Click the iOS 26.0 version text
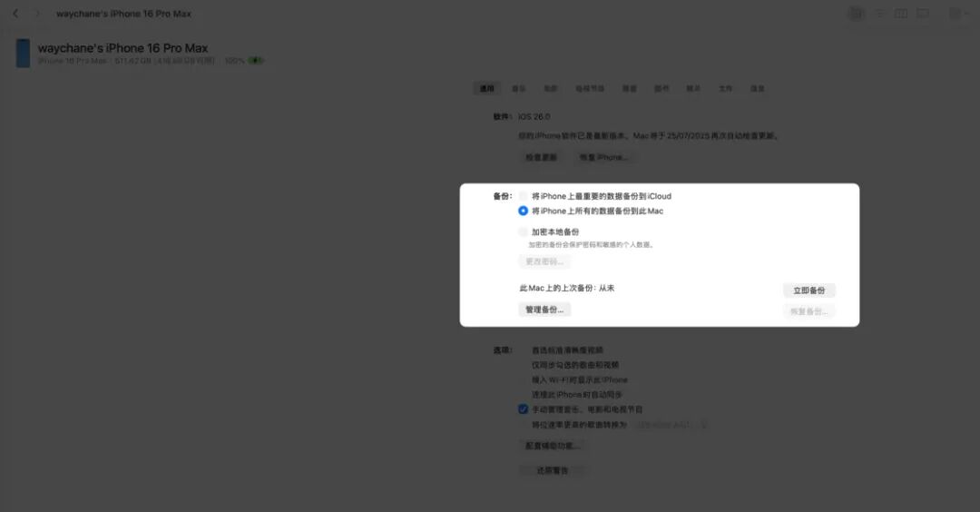This screenshot has height=512, width=980. [534, 117]
